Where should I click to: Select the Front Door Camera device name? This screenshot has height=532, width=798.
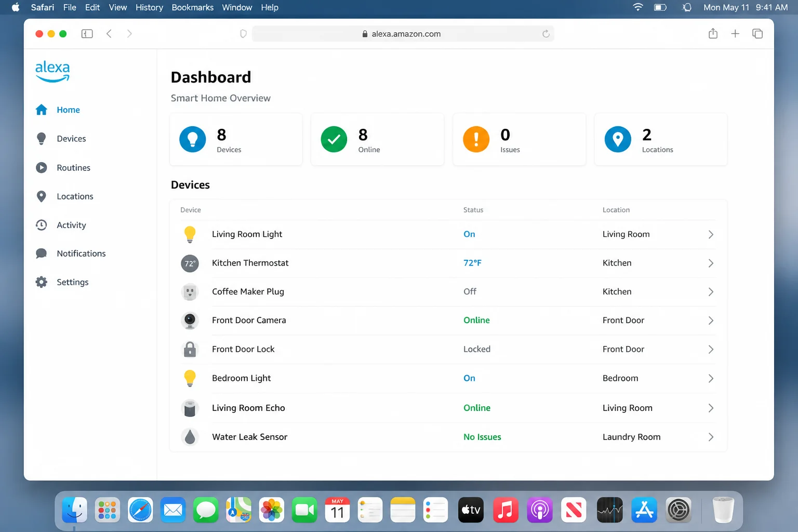coord(249,320)
